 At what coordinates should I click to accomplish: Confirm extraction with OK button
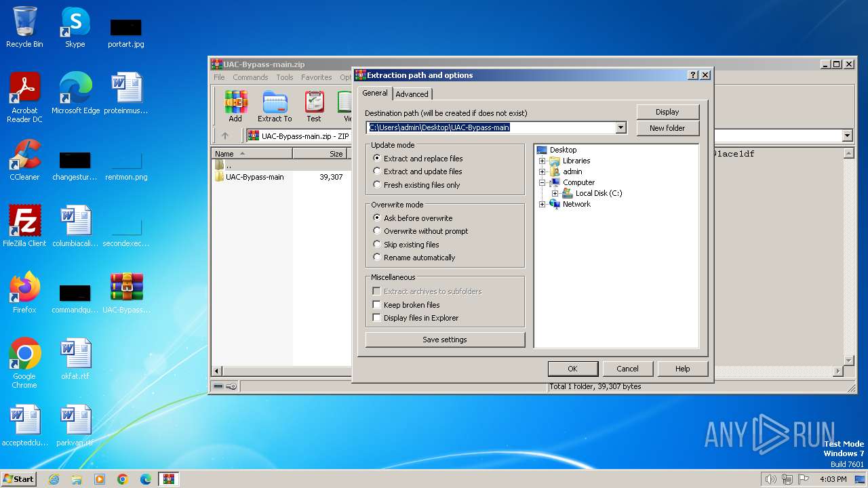pyautogui.click(x=572, y=369)
